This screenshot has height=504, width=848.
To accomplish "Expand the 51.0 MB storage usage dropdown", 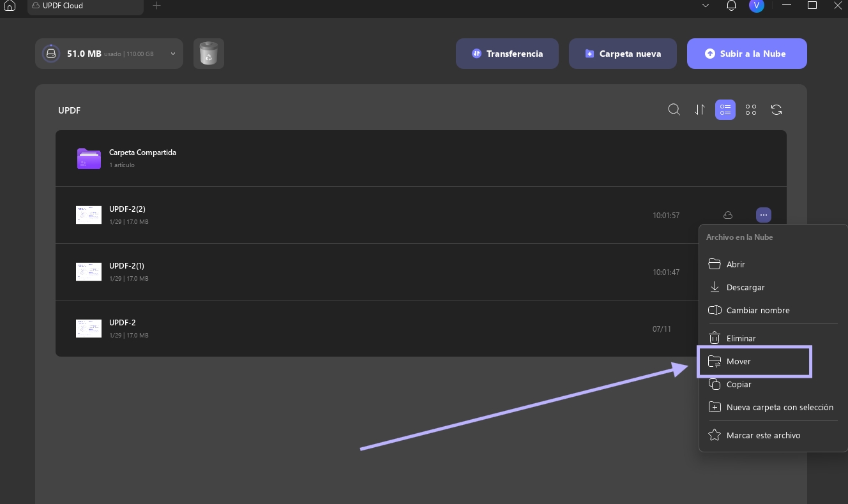I will (109, 54).
